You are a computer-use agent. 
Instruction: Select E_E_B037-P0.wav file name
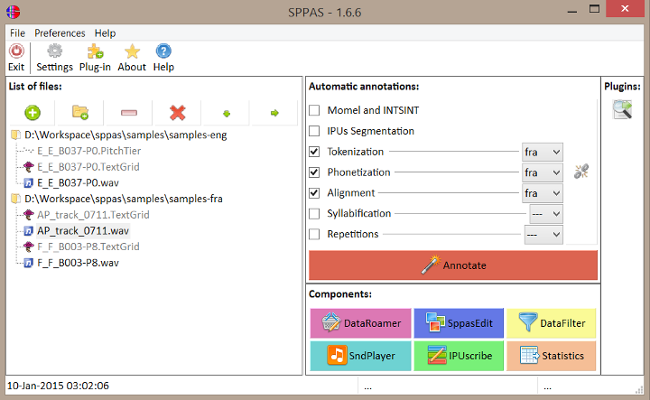point(78,183)
